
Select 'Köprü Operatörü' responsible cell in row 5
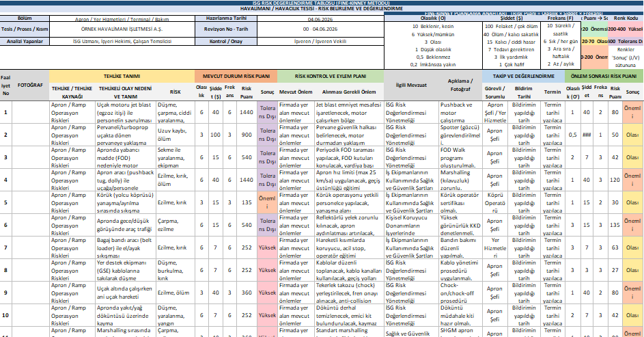pos(495,202)
